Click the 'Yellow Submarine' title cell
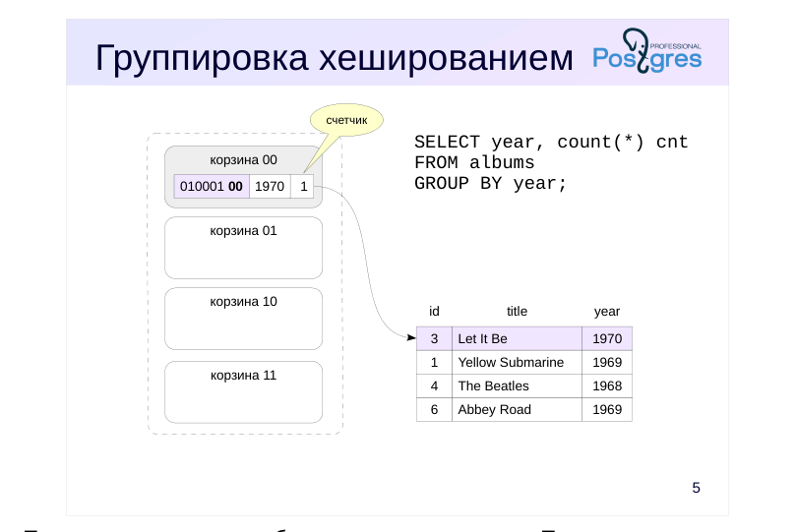This screenshot has width=796, height=532. [x=517, y=362]
